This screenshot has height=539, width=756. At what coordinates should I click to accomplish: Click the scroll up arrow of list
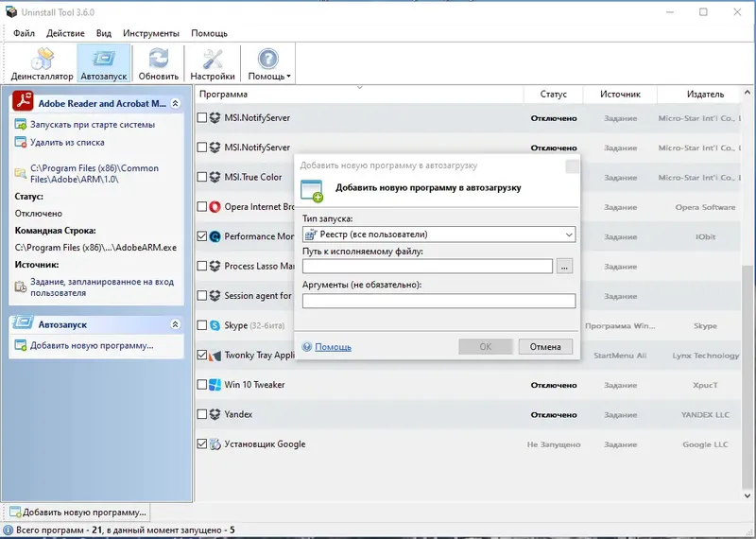[x=747, y=92]
